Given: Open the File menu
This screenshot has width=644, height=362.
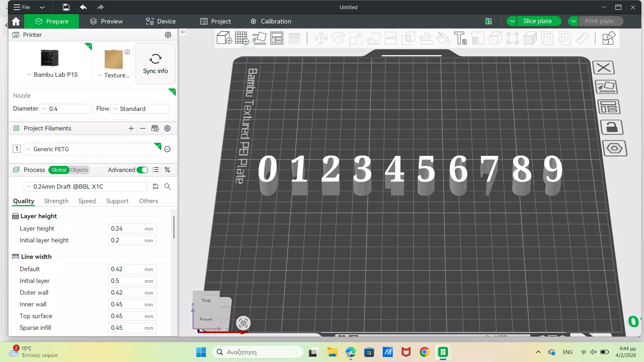Looking at the screenshot, I should [x=22, y=7].
